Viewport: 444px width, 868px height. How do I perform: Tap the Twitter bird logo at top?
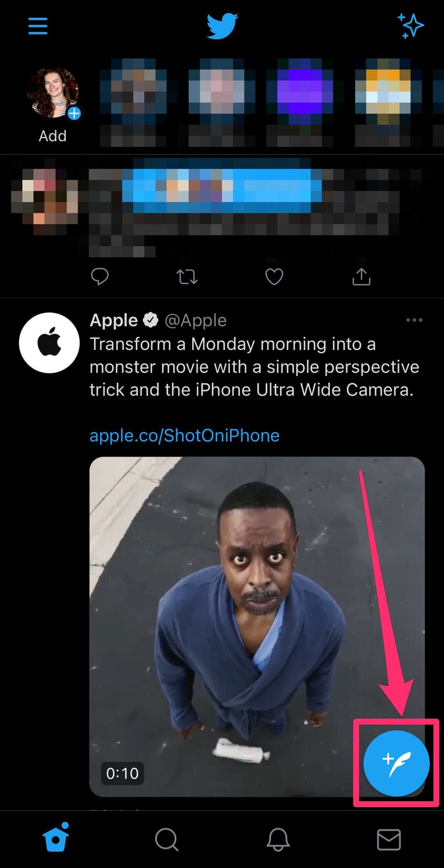tap(222, 26)
